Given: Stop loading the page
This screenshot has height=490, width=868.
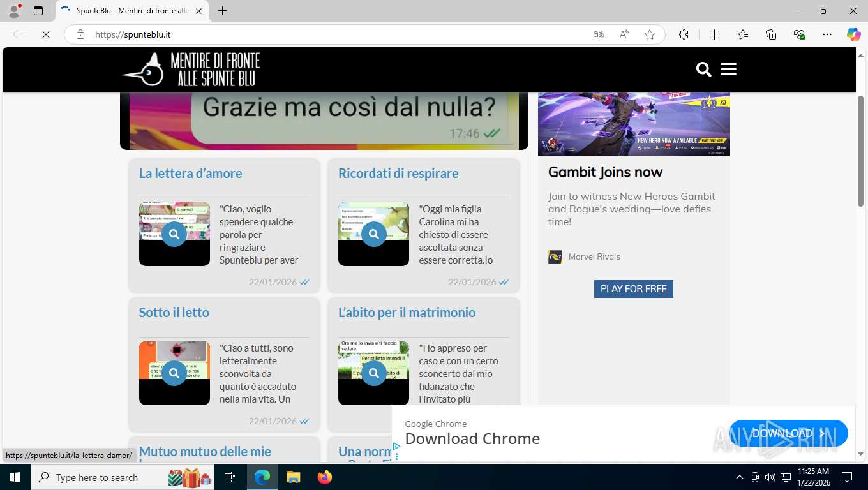Looking at the screenshot, I should [x=46, y=34].
